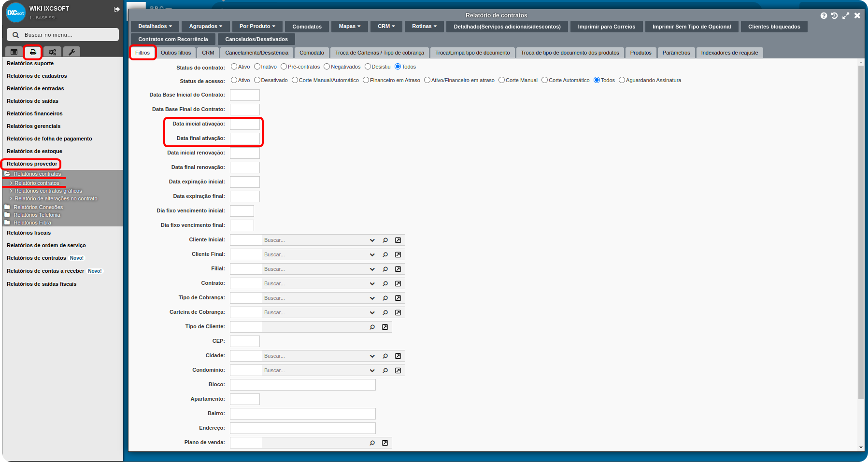Click Imprimir para Correios button
This screenshot has height=462, width=868.
(x=607, y=27)
